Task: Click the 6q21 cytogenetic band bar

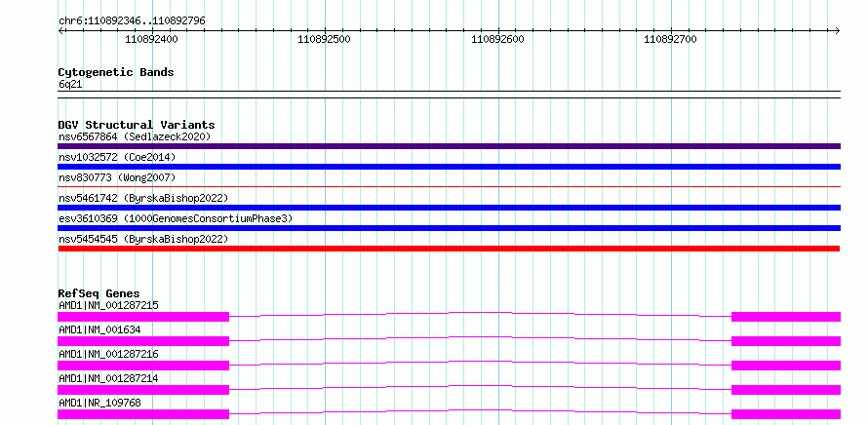Action: tap(449, 95)
